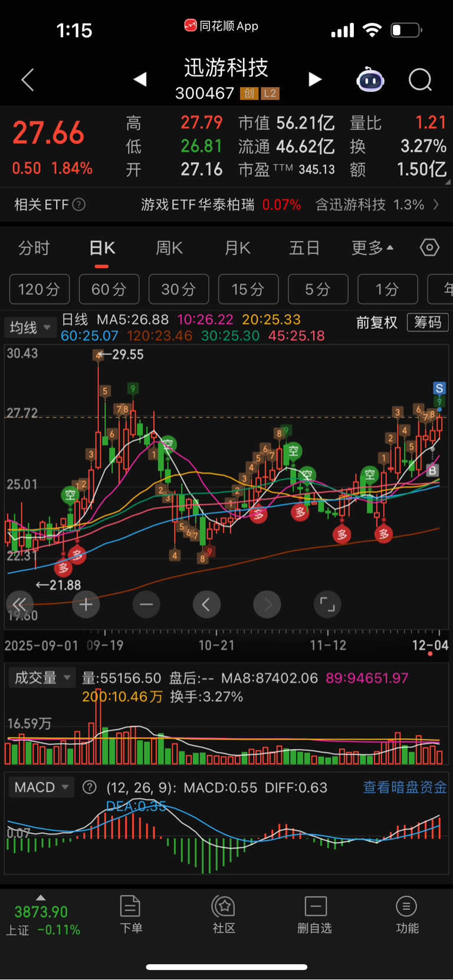Expand quote details corner triangle beside 1.50亿
The height and width of the screenshot is (980, 453).
coord(448,182)
